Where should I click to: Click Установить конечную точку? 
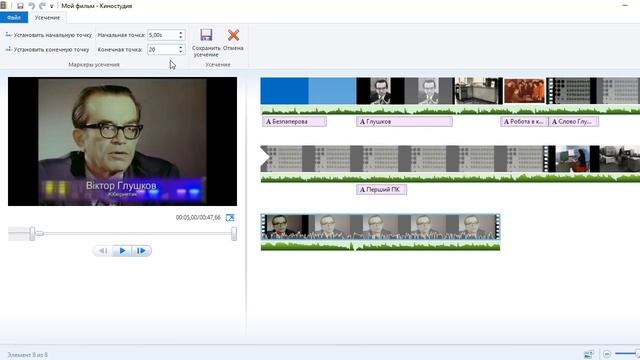pos(47,49)
